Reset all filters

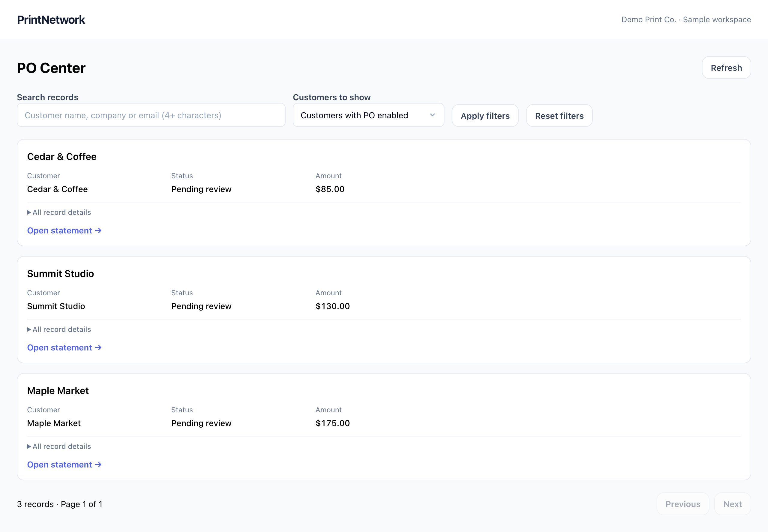point(559,116)
